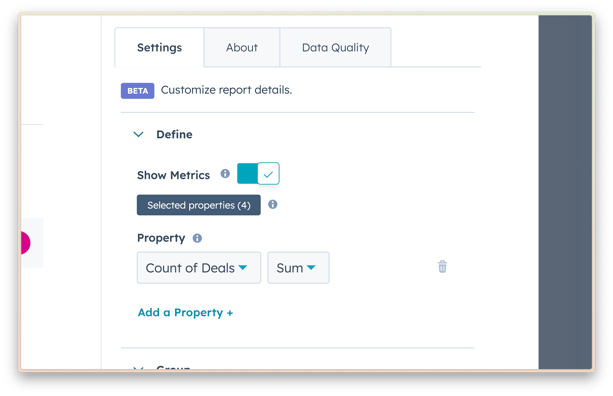The width and height of the screenshot is (613, 396).
Task: Toggle the Show Metrics switch
Action: point(258,173)
